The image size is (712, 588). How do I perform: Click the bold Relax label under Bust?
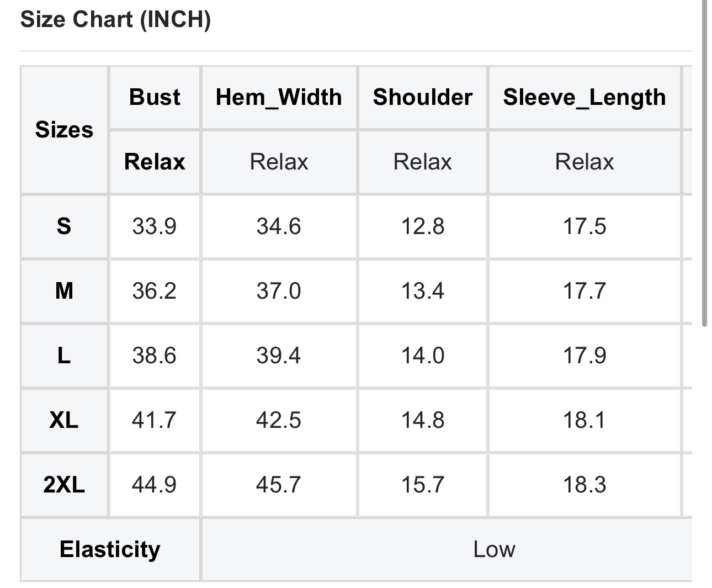[x=155, y=162]
